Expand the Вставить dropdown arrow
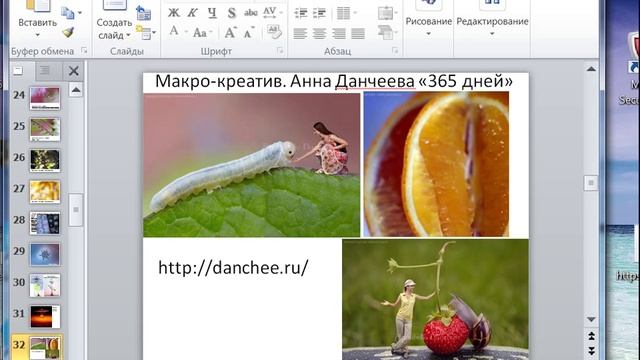The height and width of the screenshot is (360, 640). [x=38, y=35]
